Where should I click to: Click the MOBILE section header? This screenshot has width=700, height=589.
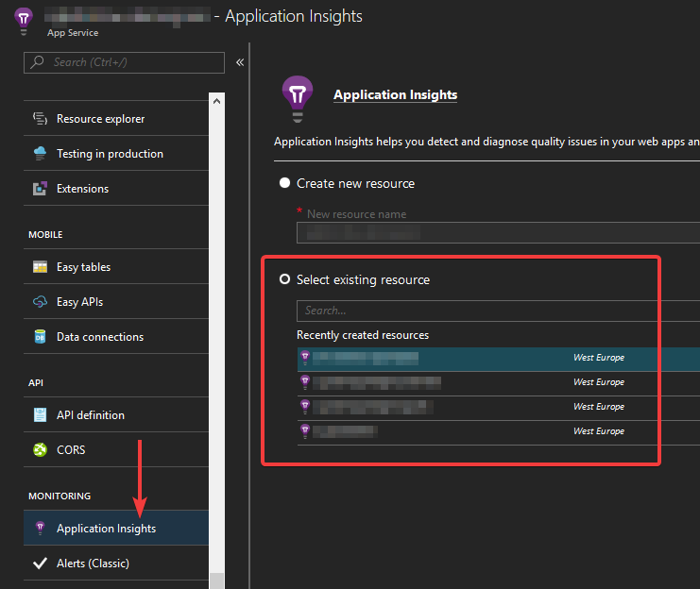click(45, 235)
